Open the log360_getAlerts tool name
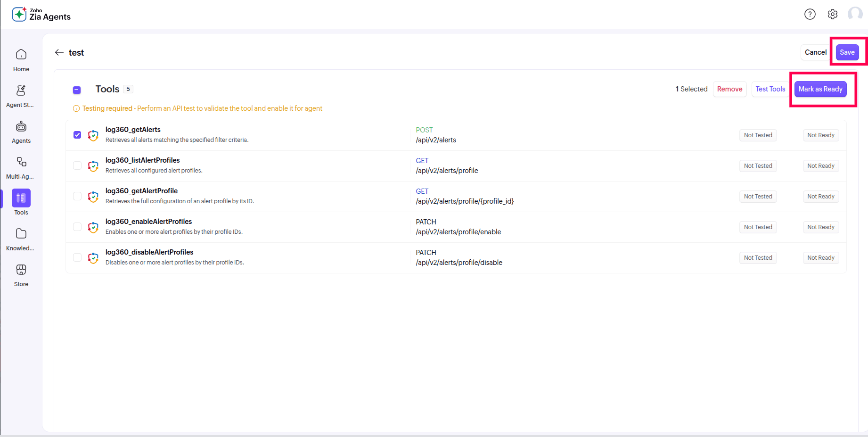Screen dimensions: 868x437 [133, 130]
